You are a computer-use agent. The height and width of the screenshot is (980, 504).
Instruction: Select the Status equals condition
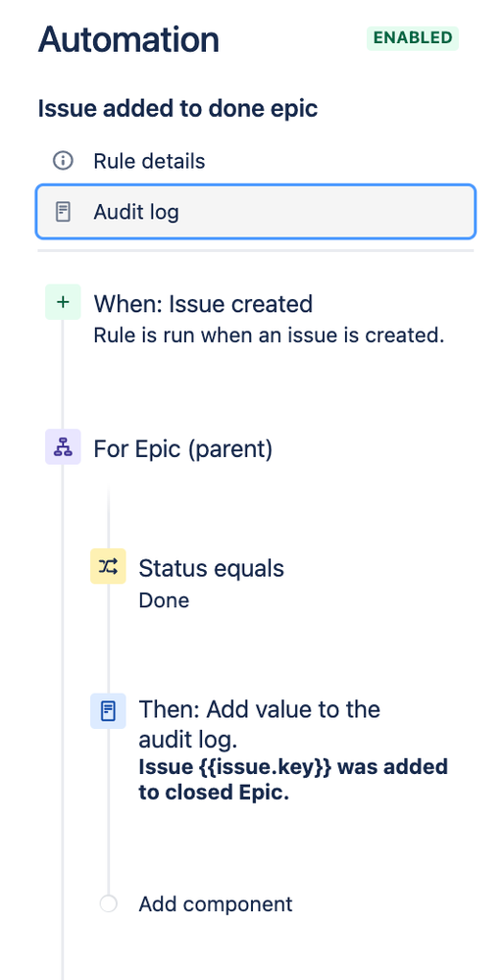(x=211, y=568)
